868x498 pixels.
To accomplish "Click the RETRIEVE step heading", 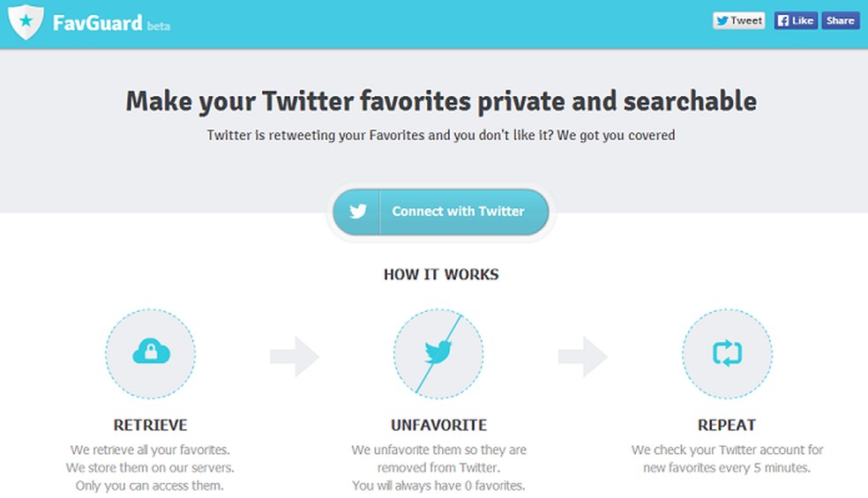I will coord(151,425).
